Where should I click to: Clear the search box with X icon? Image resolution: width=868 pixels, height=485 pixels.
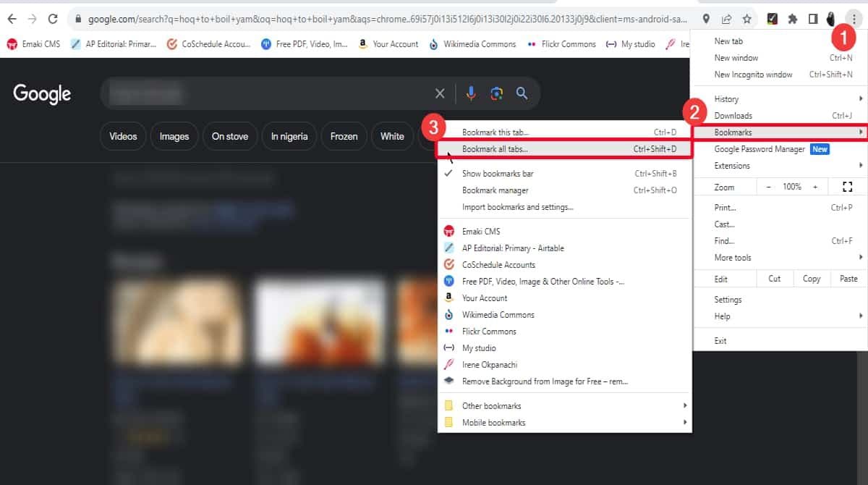(x=440, y=93)
